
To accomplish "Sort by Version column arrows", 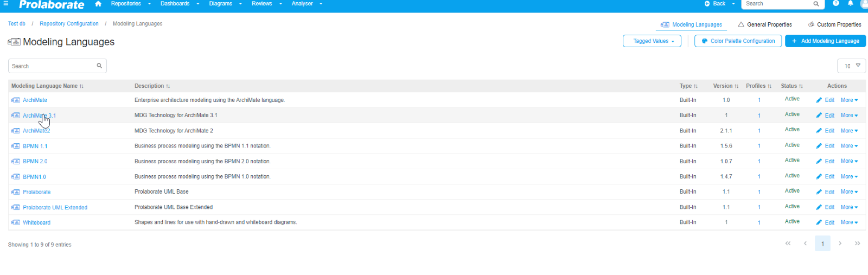I will pyautogui.click(x=736, y=86).
